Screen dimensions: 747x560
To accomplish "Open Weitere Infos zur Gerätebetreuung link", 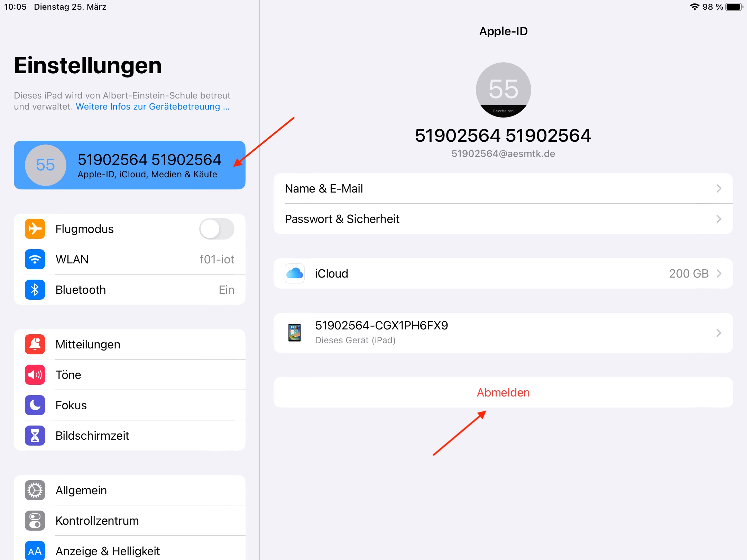I will 153,106.
